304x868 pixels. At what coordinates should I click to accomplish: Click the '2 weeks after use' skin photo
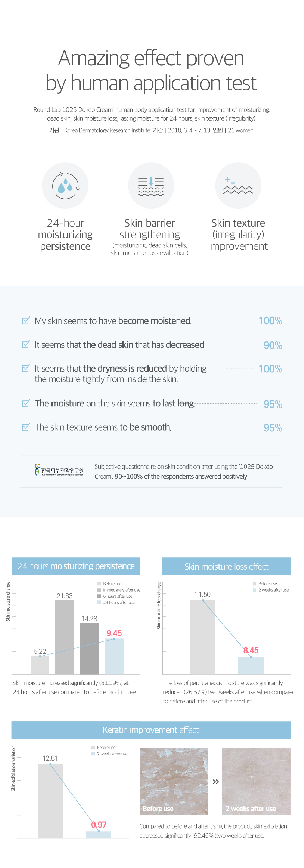[256, 781]
